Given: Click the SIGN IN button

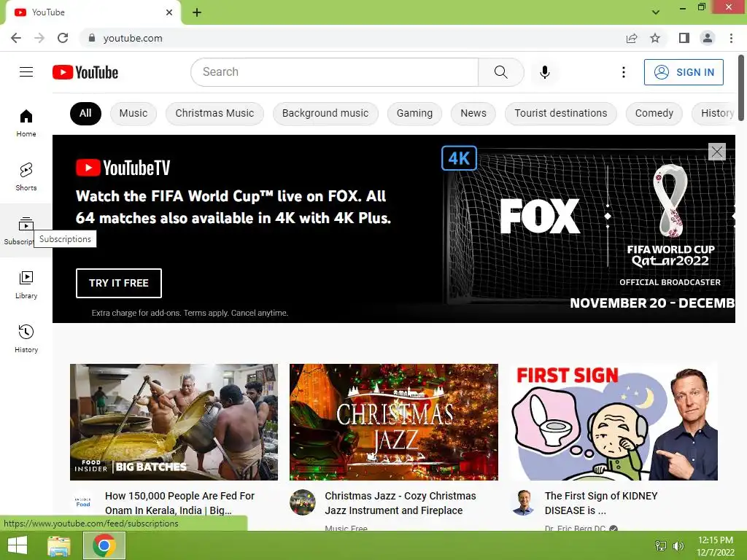Looking at the screenshot, I should (x=684, y=72).
